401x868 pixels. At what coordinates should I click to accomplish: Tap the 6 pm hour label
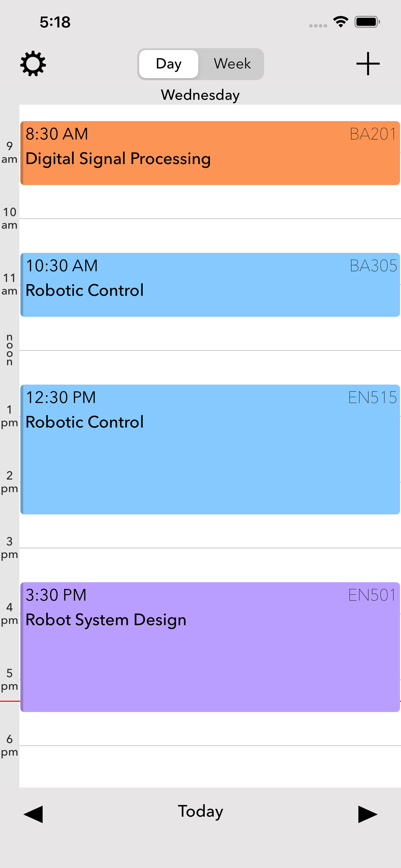(x=9, y=745)
